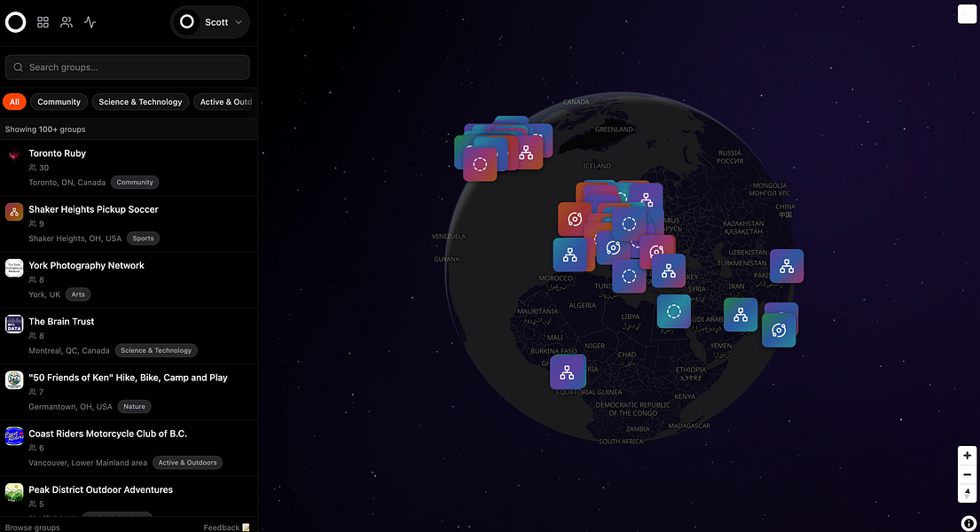The width and height of the screenshot is (980, 532).
Task: Select the purple marker near Uzbekistan
Action: [x=787, y=266]
